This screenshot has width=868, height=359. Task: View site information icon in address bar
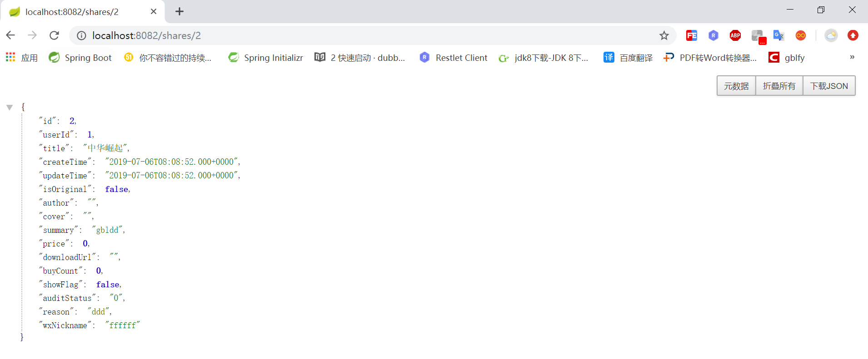[x=81, y=35]
